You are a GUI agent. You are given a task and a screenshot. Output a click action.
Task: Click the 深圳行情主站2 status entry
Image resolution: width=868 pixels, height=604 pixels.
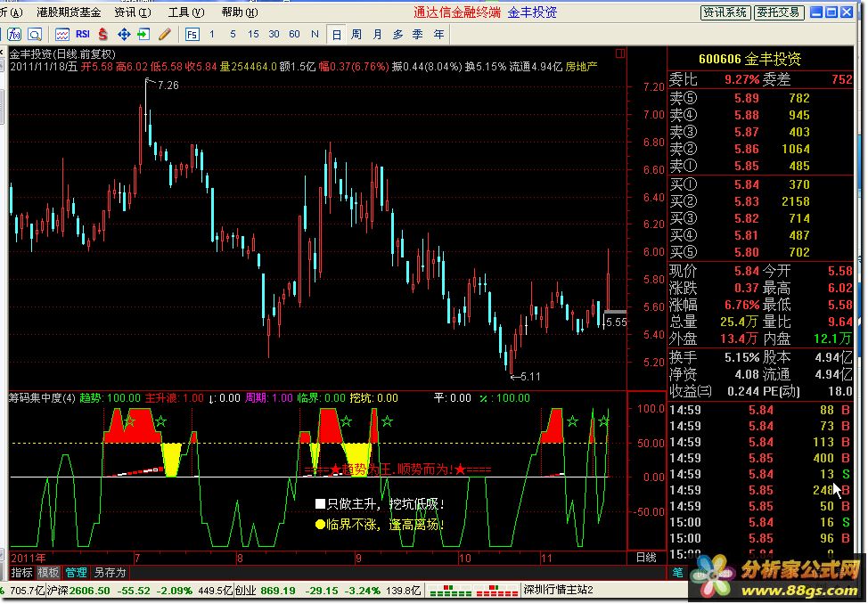(558, 591)
